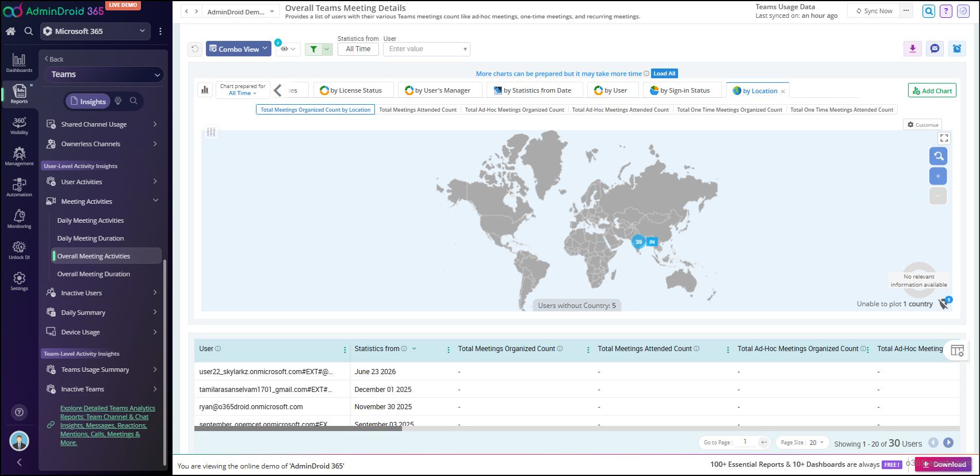The image size is (980, 476).
Task: Click the Back link in the sidebar
Action: (54, 59)
